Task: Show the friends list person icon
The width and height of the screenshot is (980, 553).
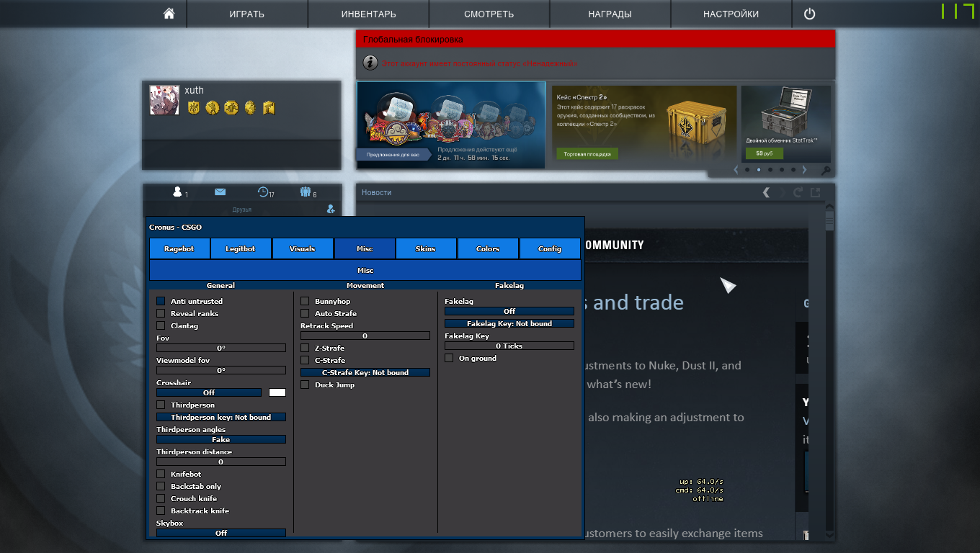Action: point(177,192)
